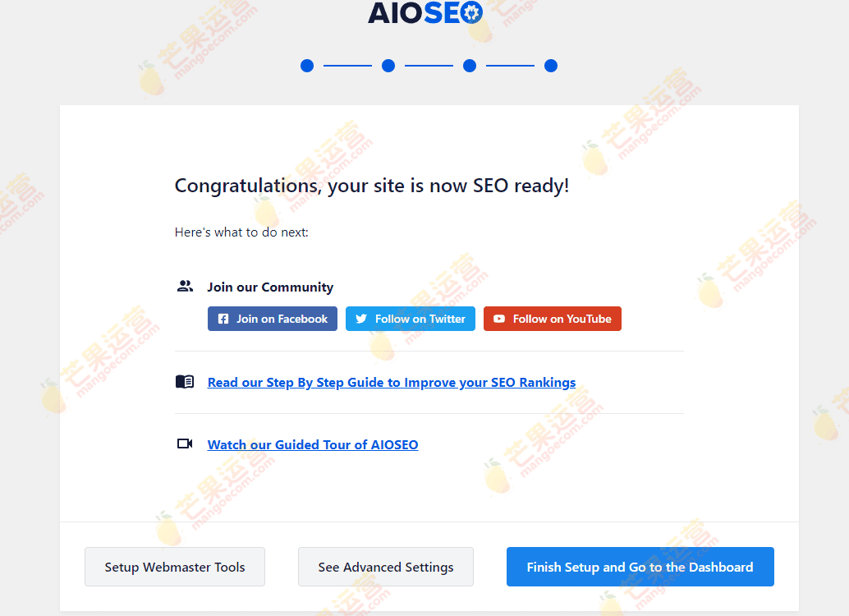Follow AIOSEO on YouTube
Screen dimensions: 849x616
coord(552,319)
